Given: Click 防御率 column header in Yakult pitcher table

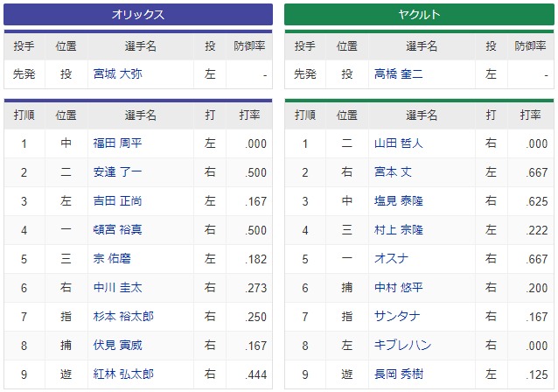Looking at the screenshot, I should [530, 46].
